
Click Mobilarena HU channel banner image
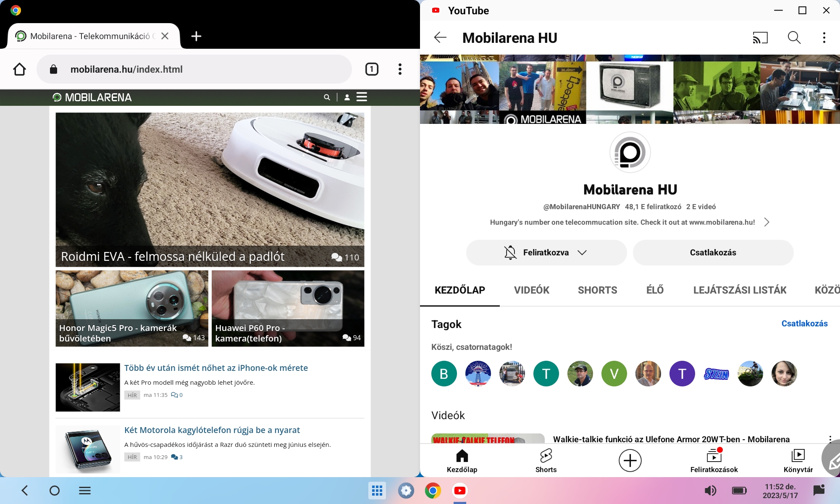630,89
